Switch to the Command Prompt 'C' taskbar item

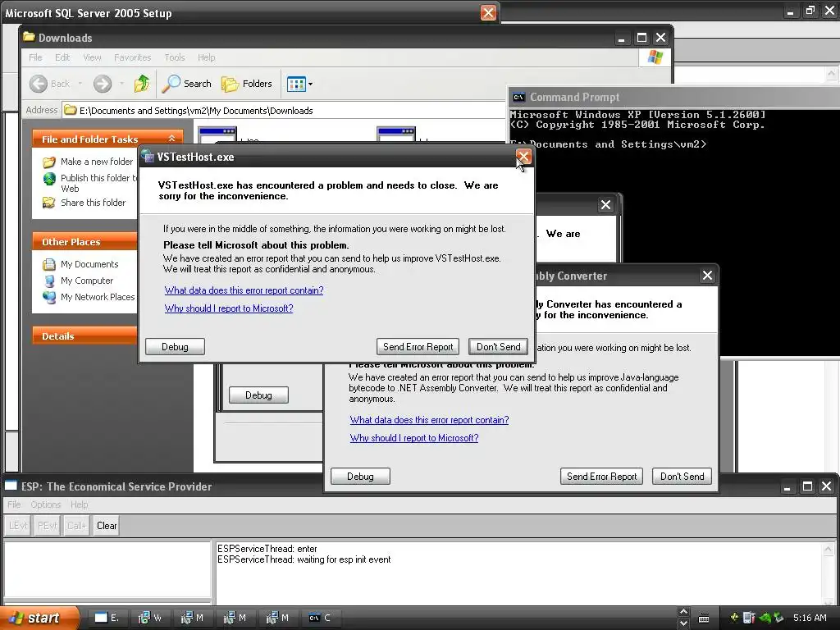(321, 618)
